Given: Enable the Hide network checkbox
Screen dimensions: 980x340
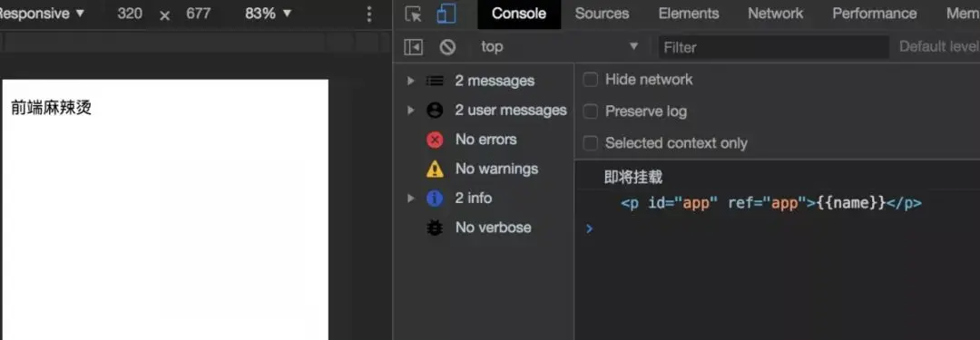Looking at the screenshot, I should pos(591,80).
